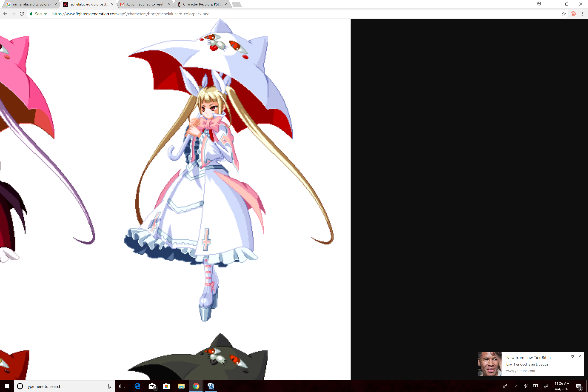Click the browser back arrow
This screenshot has height=392, width=588.
pyautogui.click(x=5, y=14)
